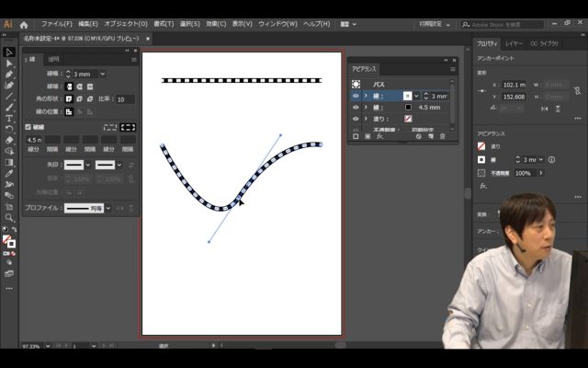Click the 塗り fill swatch in Properties panel
The image size is (588, 368).
481,146
